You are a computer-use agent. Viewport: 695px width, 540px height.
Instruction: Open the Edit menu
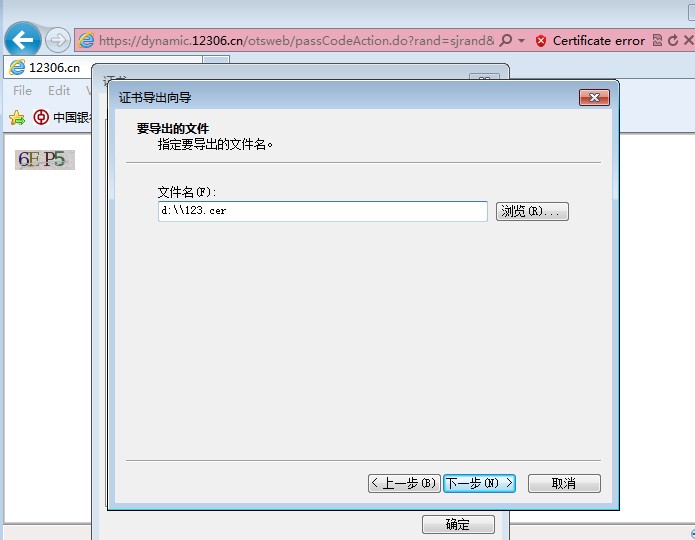coord(59,91)
